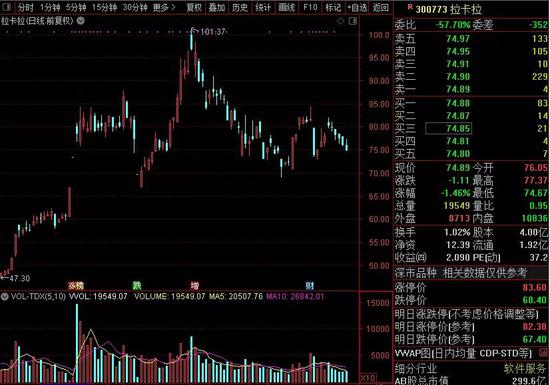Open the 复权 adjustment menu

pyautogui.click(x=194, y=7)
